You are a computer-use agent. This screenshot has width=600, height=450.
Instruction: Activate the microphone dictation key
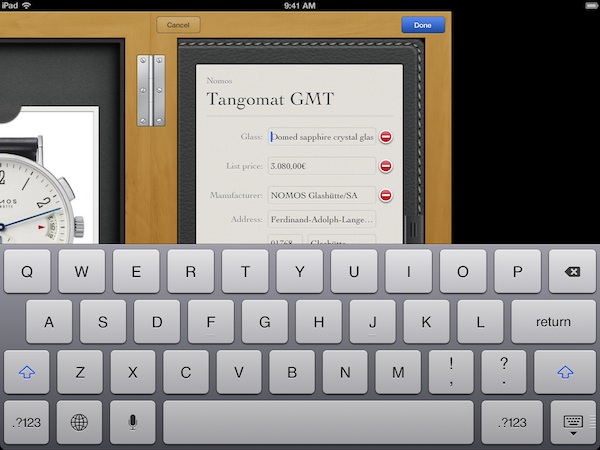click(x=132, y=422)
